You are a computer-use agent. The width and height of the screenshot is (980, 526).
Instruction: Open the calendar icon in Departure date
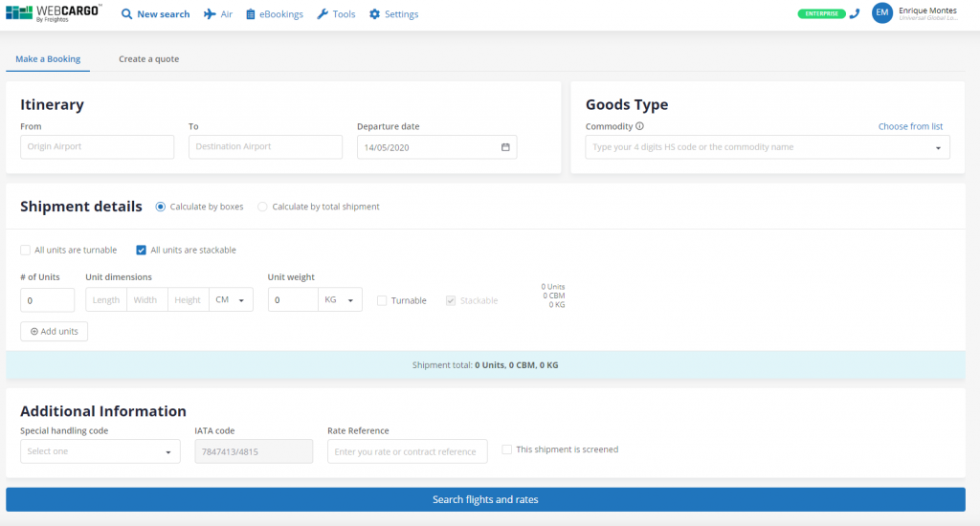(x=505, y=147)
